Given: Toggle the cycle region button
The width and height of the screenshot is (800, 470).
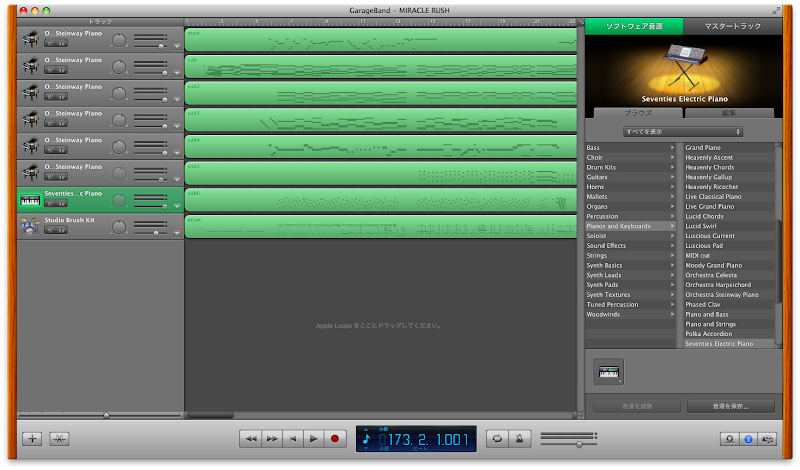Looking at the screenshot, I should point(497,438).
